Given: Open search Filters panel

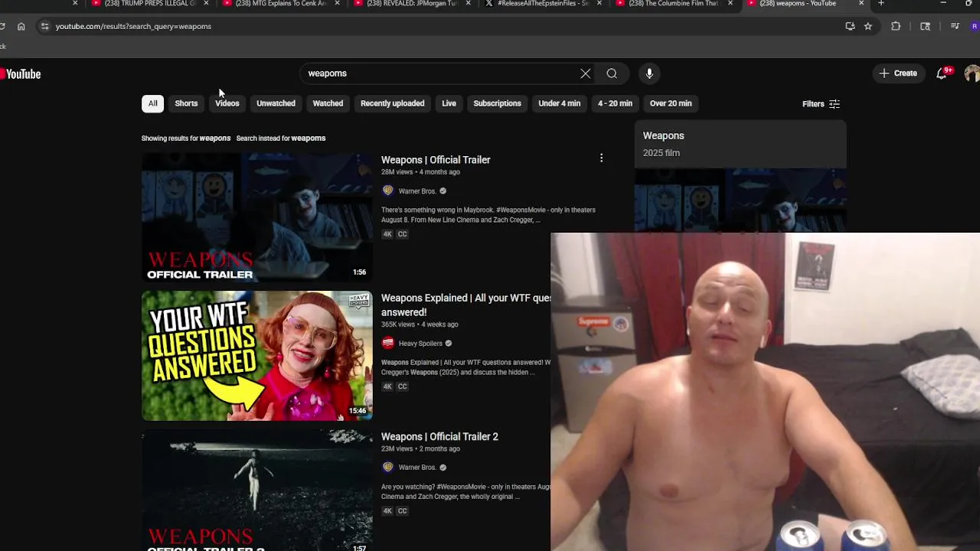Looking at the screenshot, I should point(821,104).
